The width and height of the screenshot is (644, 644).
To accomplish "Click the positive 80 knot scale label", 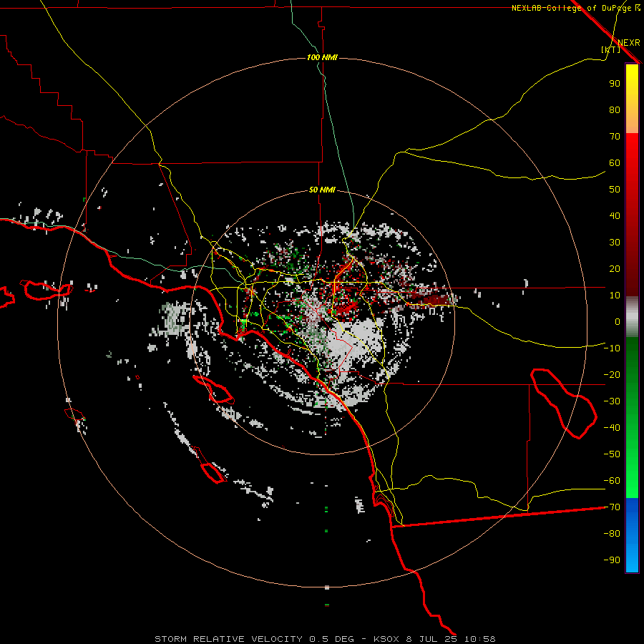I will point(615,110).
